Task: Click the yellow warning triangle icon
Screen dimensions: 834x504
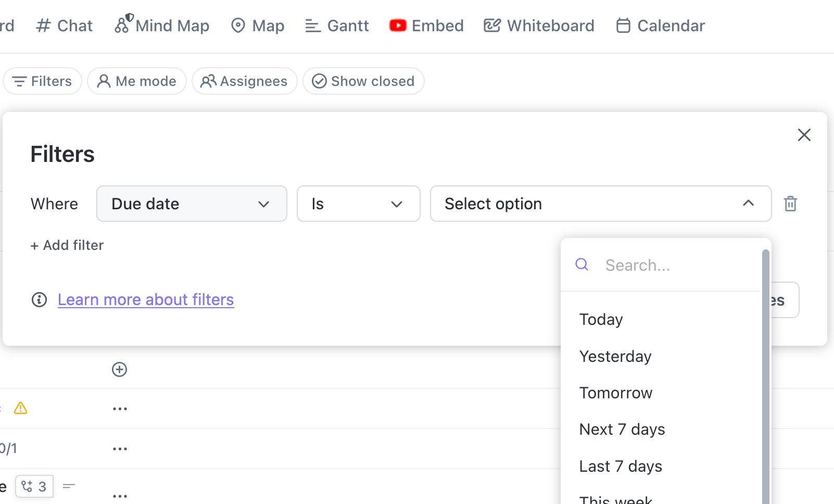Action: 20,408
